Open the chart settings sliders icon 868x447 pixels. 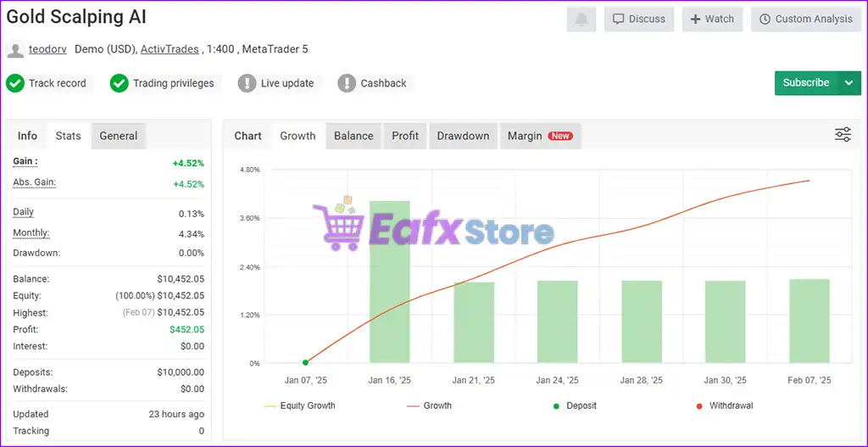point(843,135)
